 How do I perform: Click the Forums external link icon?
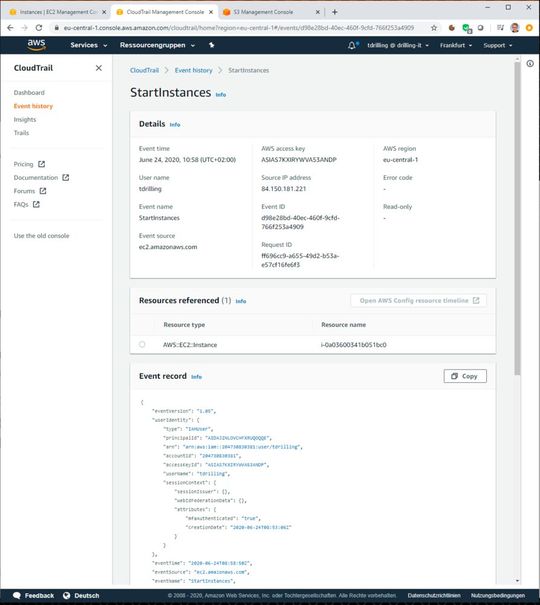pyautogui.click(x=43, y=191)
